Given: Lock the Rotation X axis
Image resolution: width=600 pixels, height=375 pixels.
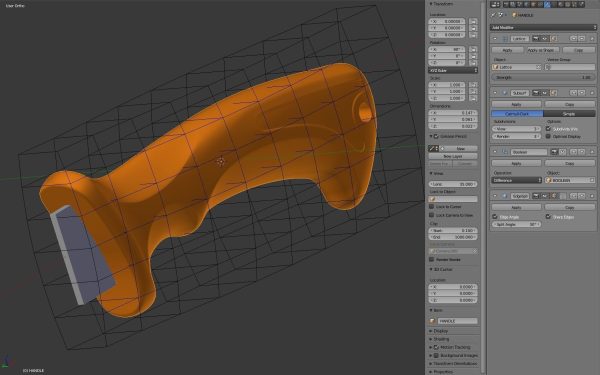Looking at the screenshot, I should (473, 49).
